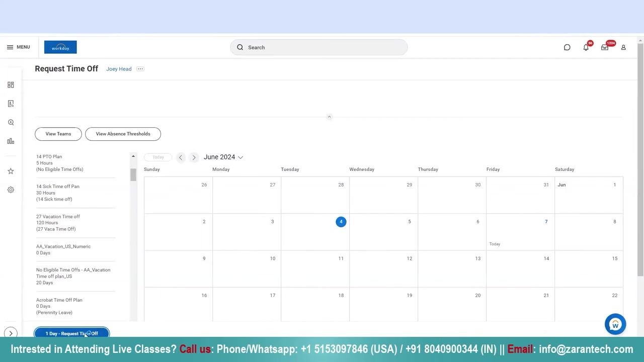
Task: Click the 14 PTO Plan balance
Action: tap(59, 163)
